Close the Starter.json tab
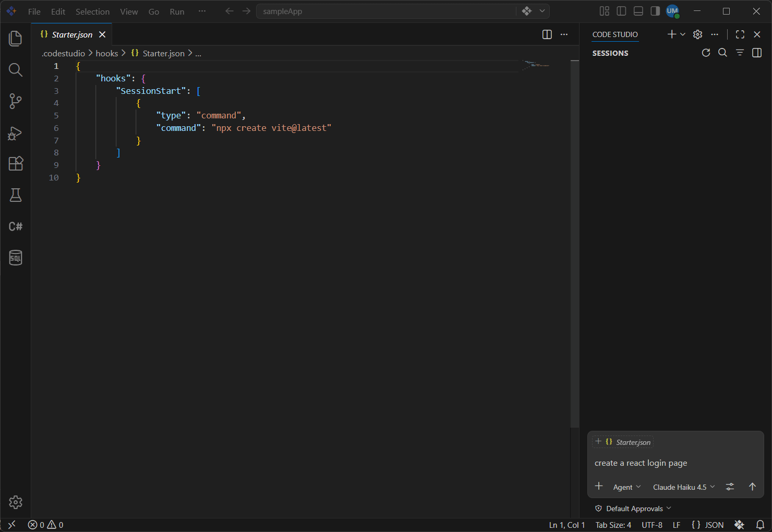This screenshot has width=772, height=532. click(x=102, y=34)
